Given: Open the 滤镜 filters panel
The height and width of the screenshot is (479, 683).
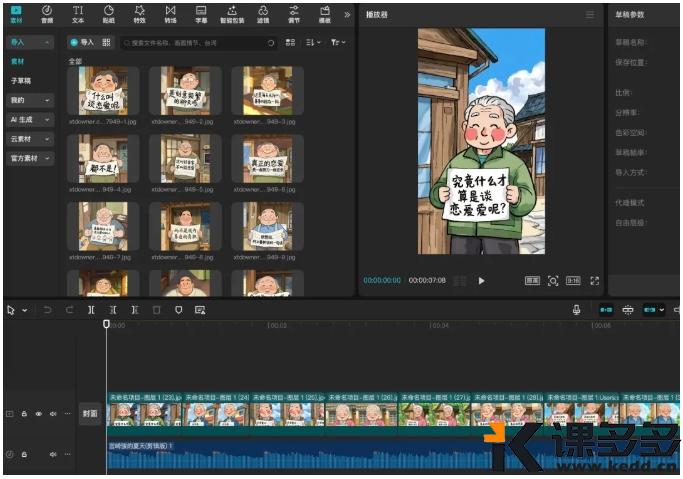Looking at the screenshot, I should 263,13.
